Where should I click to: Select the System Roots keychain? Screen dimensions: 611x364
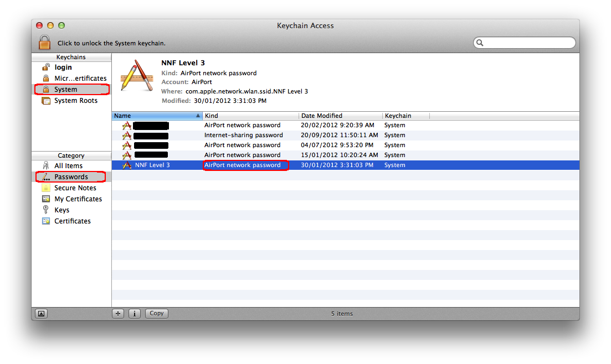(x=71, y=101)
